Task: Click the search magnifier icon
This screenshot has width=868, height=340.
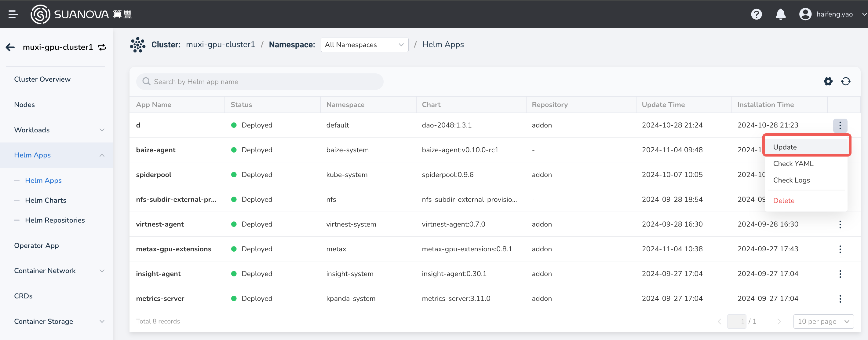Action: pos(146,82)
